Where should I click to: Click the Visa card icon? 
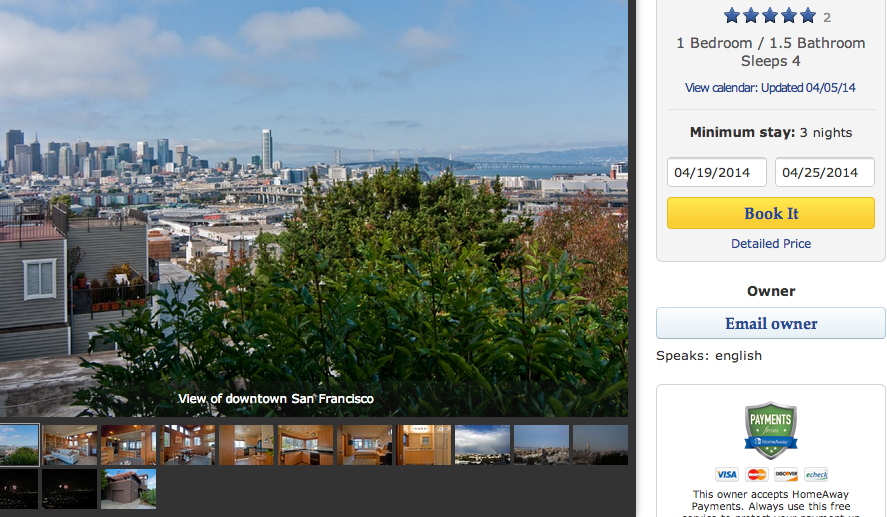(x=726, y=474)
